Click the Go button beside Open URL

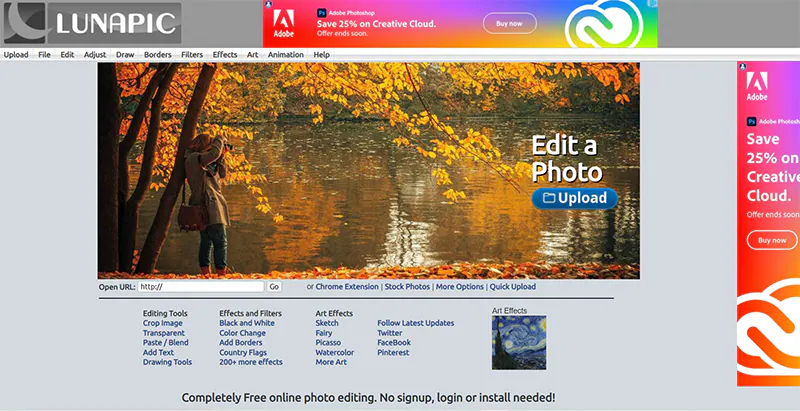click(274, 287)
